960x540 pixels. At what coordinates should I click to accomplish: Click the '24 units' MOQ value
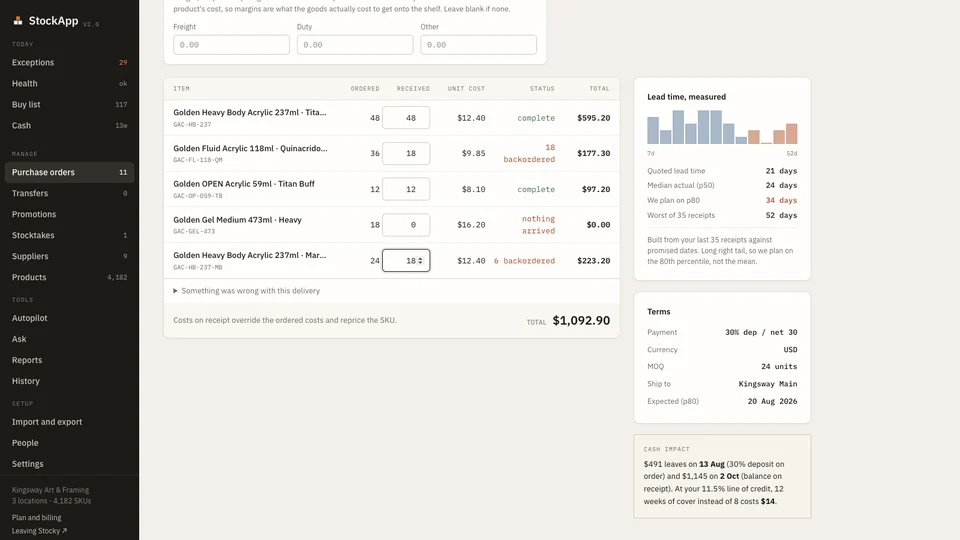779,367
